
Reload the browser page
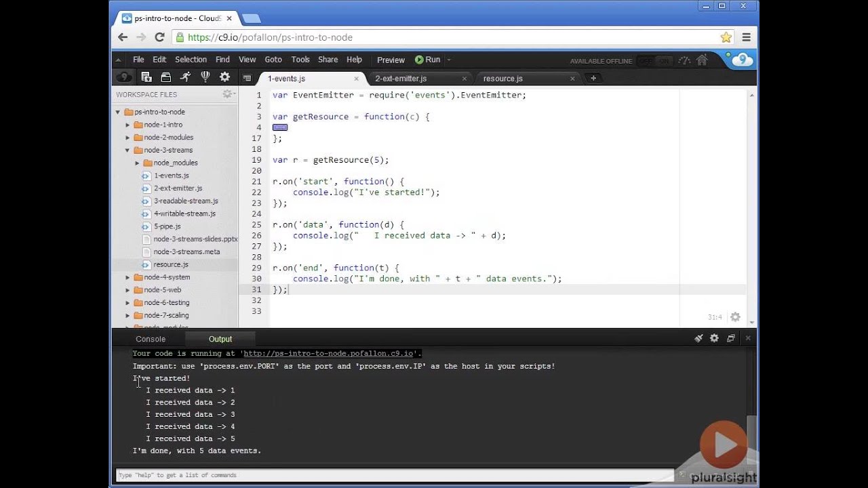[x=159, y=37]
